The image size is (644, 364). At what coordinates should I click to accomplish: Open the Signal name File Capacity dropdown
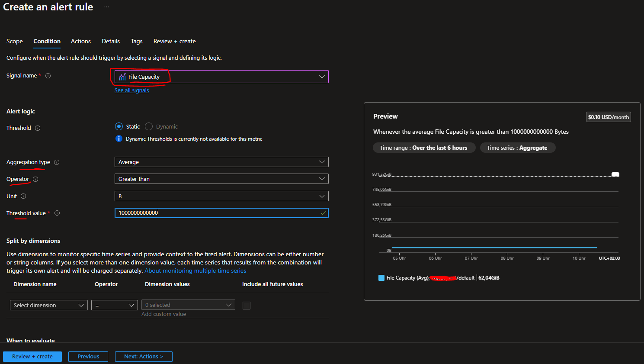(221, 77)
